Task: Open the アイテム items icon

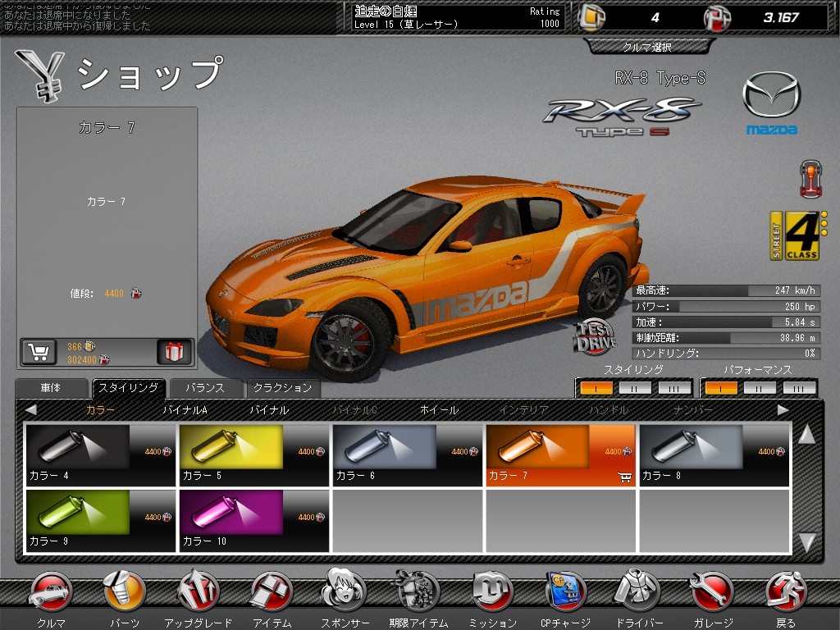Action: pyautogui.click(x=272, y=592)
